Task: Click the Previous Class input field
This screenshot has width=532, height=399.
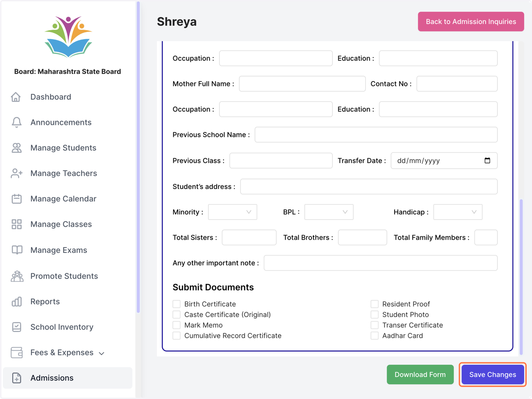Action: (281, 161)
